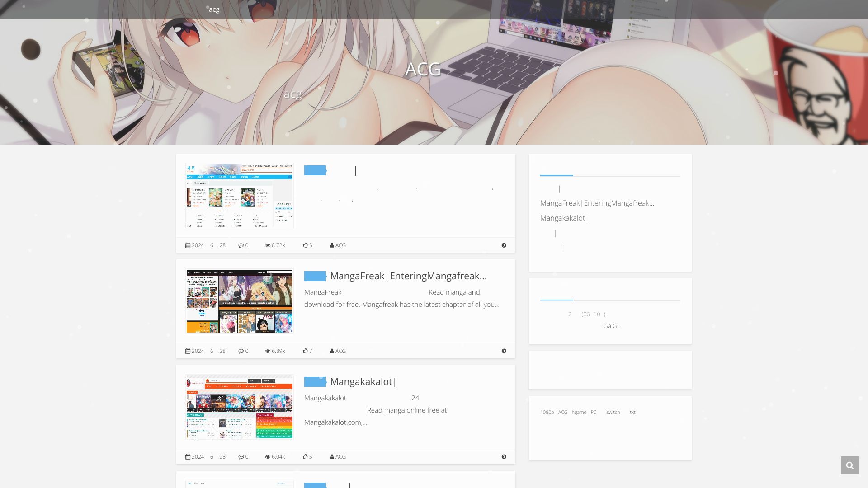Click the author icon on the 8.72k-views post

pyautogui.click(x=332, y=245)
